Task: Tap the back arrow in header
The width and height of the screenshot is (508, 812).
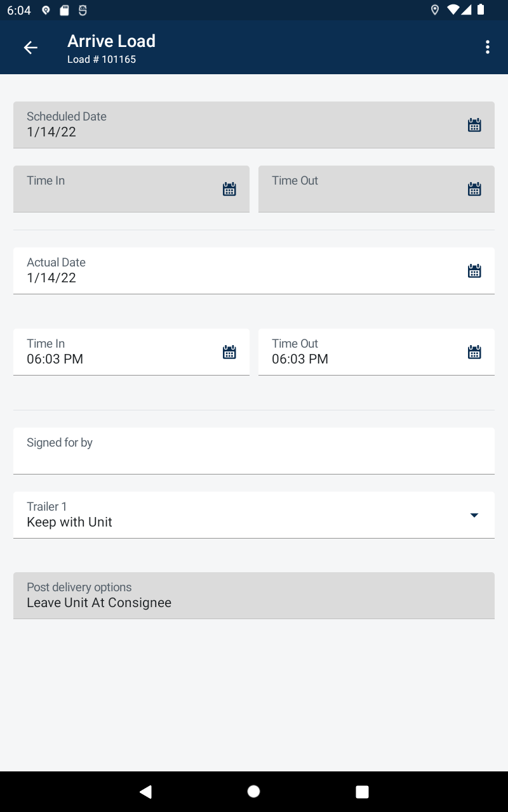Action: pos(30,48)
